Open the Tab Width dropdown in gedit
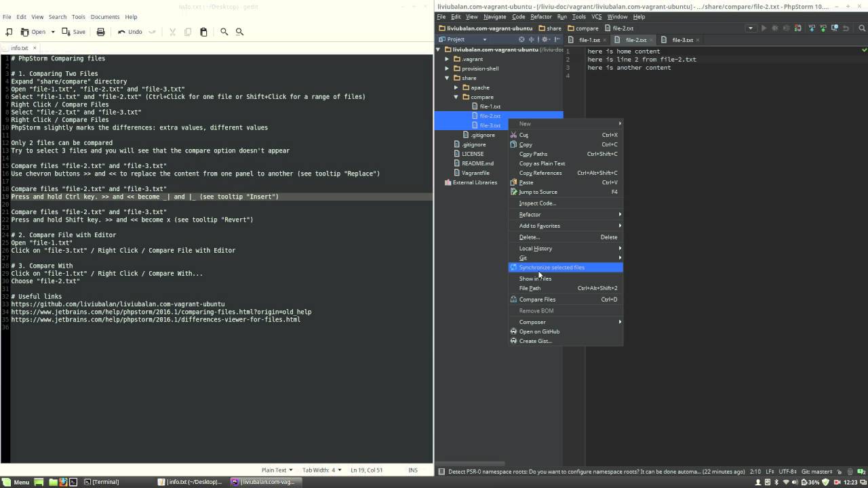The height and width of the screenshot is (488, 868). [321, 470]
